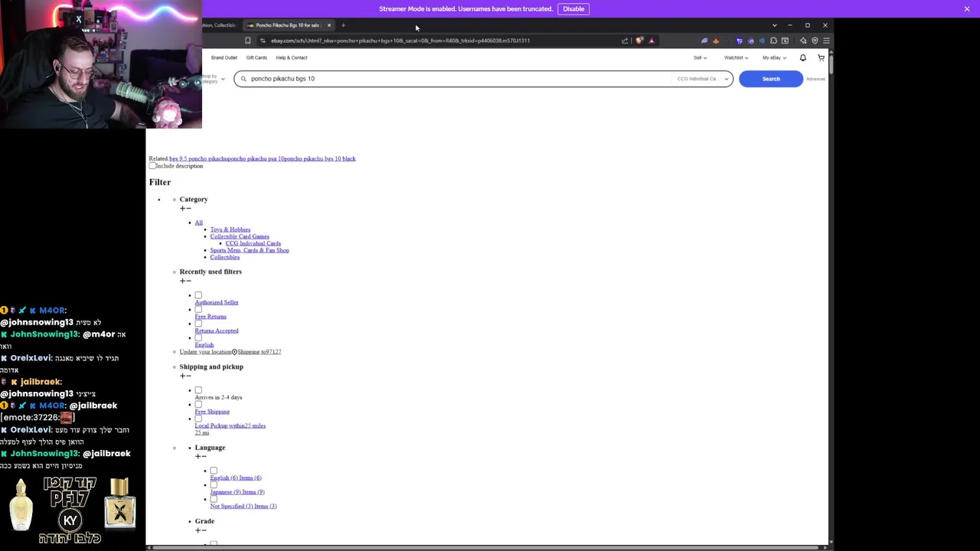The width and height of the screenshot is (980, 551).
Task: Check the Not Specified (3) language box
Action: (214, 499)
